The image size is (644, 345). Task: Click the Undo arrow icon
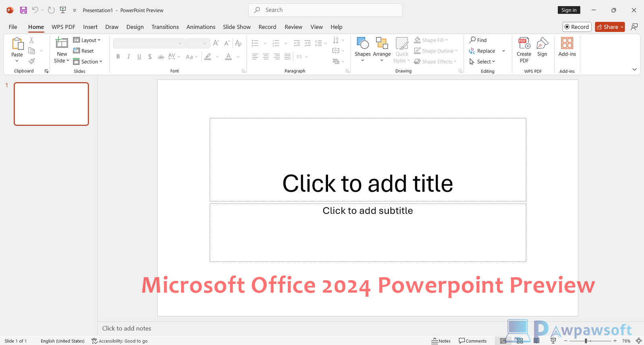(35, 10)
